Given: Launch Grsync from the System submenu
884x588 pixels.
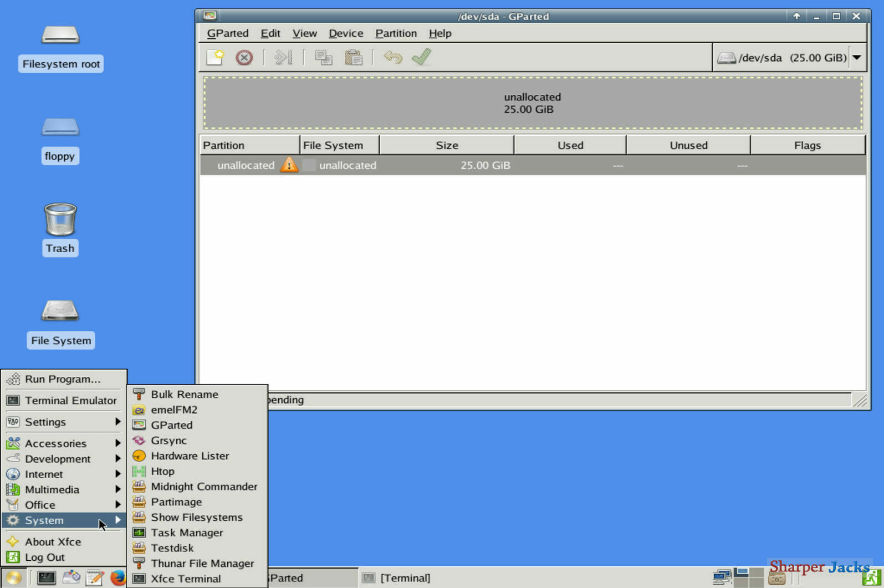Looking at the screenshot, I should [197, 441].
